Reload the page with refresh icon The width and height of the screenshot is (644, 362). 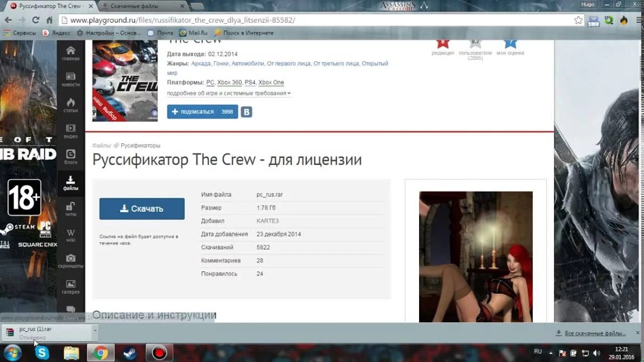pyautogui.click(x=36, y=20)
